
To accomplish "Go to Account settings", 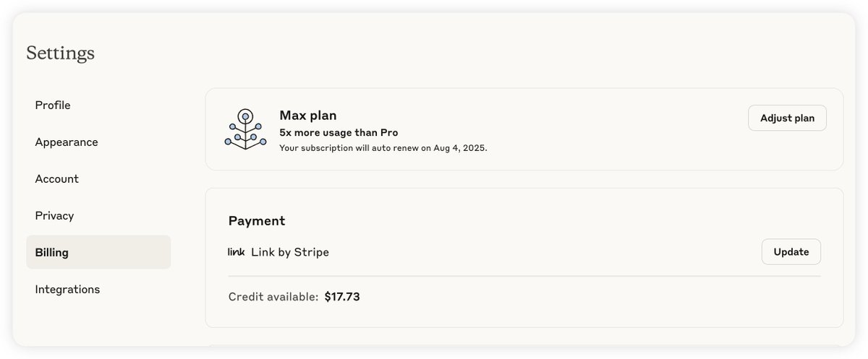I will pyautogui.click(x=57, y=179).
